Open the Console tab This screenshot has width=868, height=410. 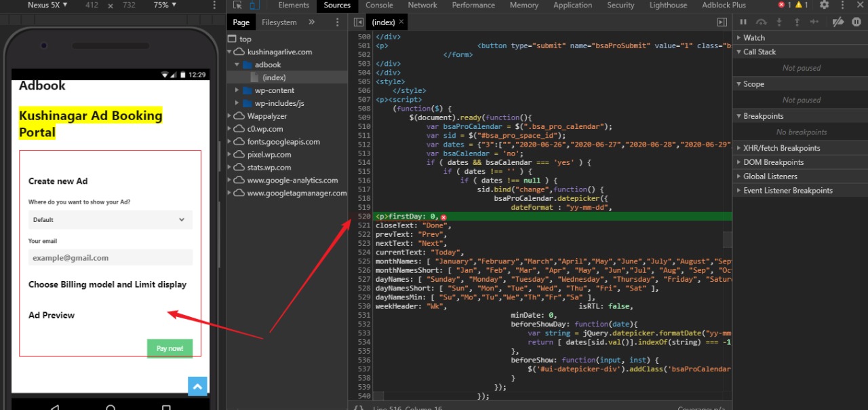379,5
